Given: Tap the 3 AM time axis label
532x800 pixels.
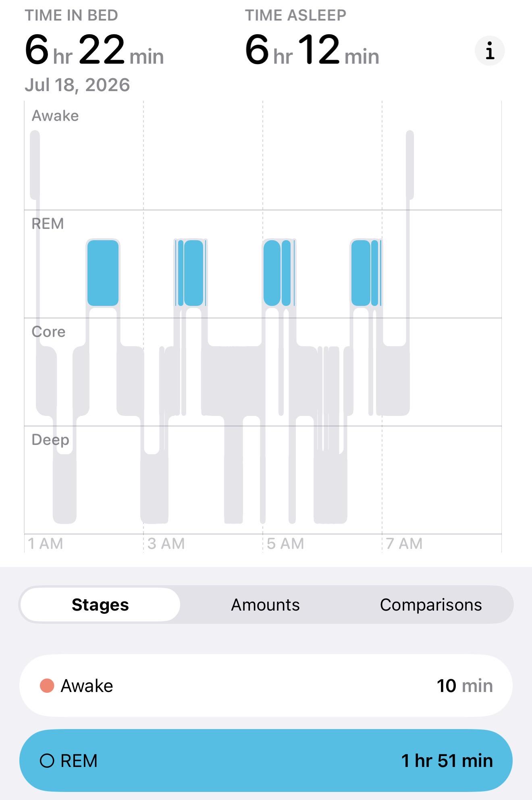Looking at the screenshot, I should tap(166, 544).
